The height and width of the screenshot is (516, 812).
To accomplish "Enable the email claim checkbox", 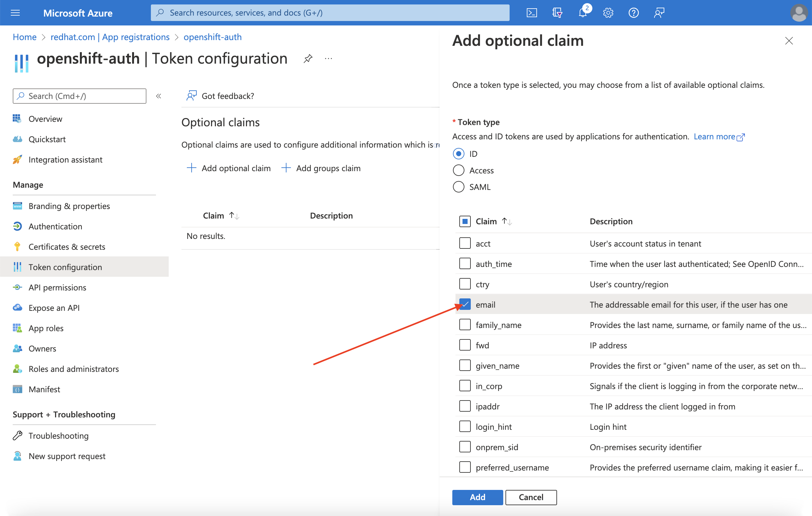I will (465, 304).
